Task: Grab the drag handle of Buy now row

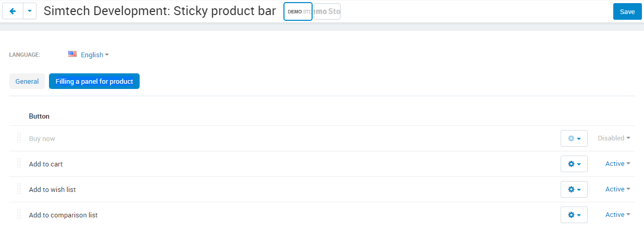Action: [x=19, y=138]
